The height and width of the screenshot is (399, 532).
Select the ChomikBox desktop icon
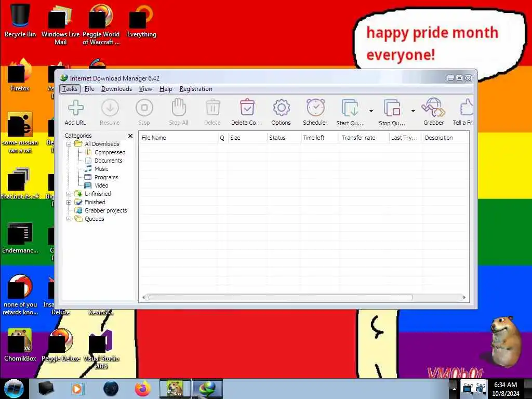coord(20,345)
